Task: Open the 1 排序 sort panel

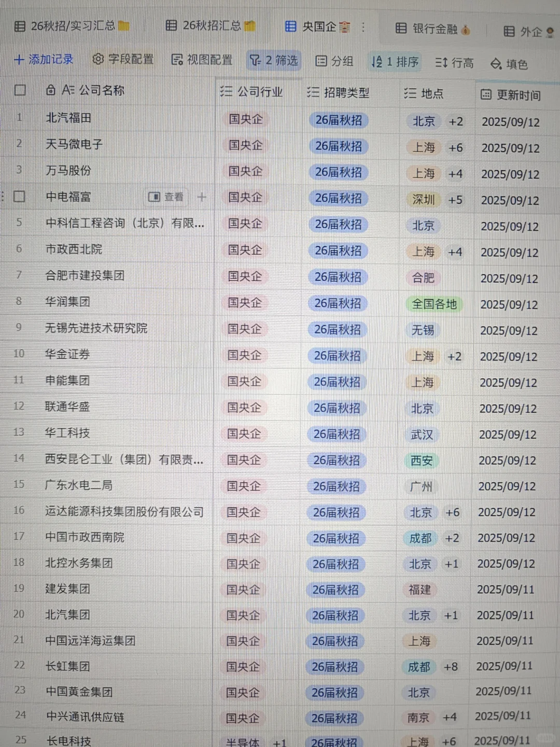Action: pyautogui.click(x=395, y=62)
